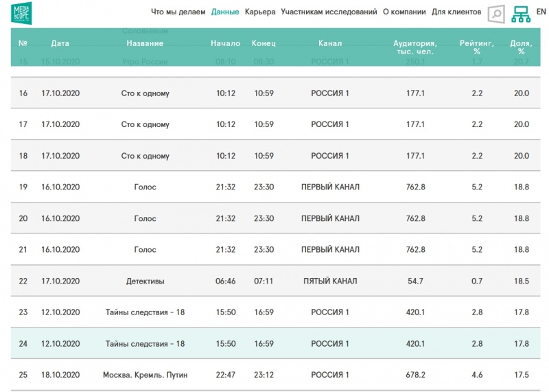
Task: Sort by the 'Дата' column header
Action: coord(60,43)
